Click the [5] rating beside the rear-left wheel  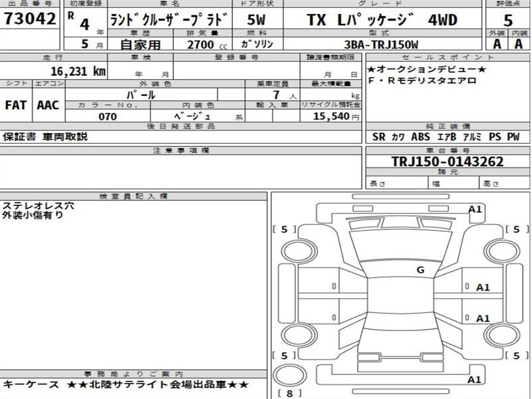(285, 356)
